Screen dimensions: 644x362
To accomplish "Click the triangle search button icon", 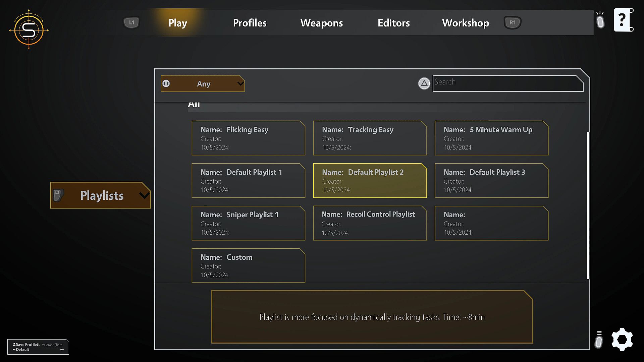I will (424, 83).
